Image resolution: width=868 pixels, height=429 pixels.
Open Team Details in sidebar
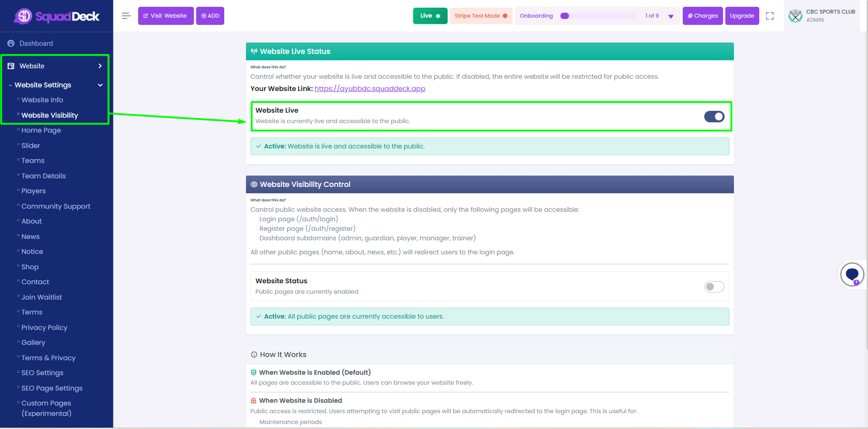tap(43, 176)
